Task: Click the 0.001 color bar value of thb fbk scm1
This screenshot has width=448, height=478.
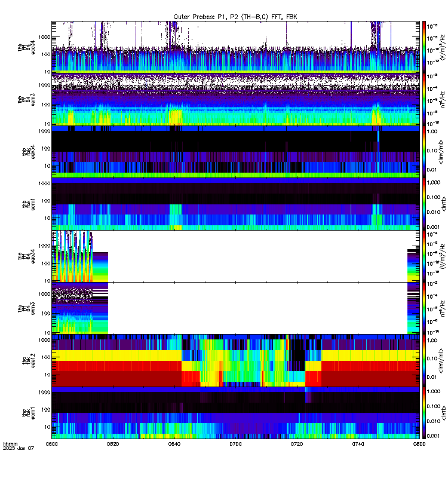Action: tap(434, 227)
